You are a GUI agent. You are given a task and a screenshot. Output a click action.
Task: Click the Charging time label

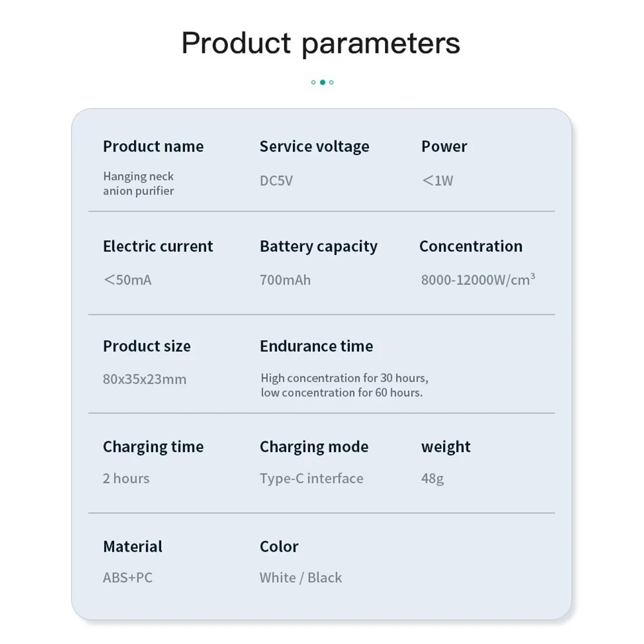point(153,447)
